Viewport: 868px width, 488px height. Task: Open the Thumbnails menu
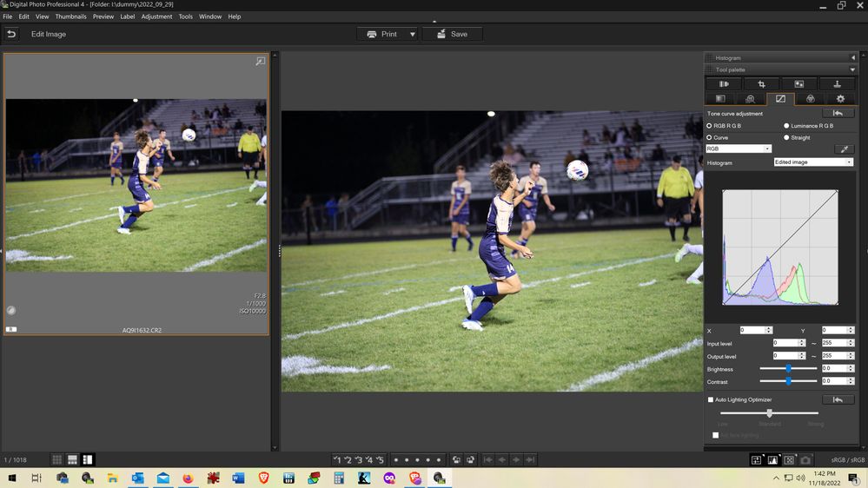pos(70,16)
